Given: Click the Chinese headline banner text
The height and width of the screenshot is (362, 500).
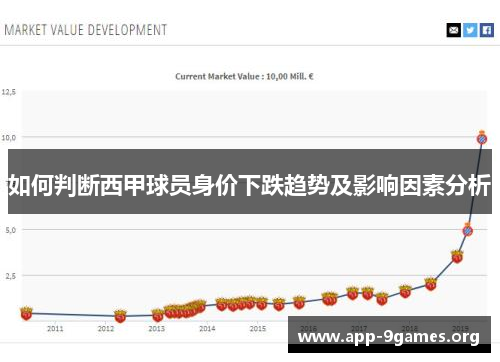Looking at the screenshot, I should click(250, 185).
